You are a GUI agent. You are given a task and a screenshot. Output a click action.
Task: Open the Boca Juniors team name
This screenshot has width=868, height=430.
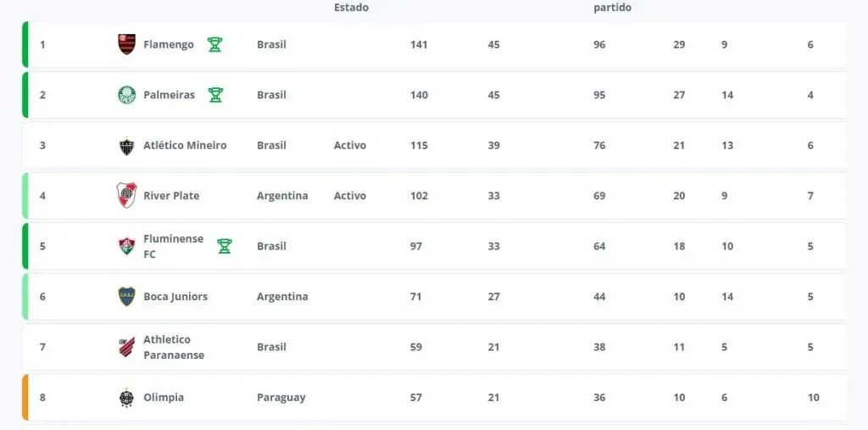pyautogui.click(x=175, y=297)
